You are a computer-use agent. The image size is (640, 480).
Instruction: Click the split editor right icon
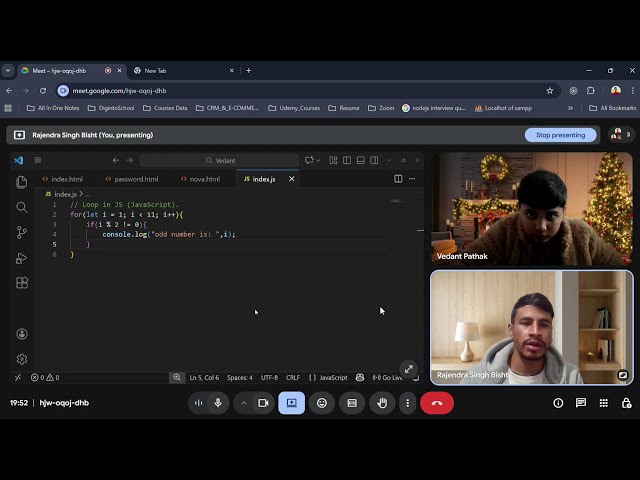click(x=398, y=179)
